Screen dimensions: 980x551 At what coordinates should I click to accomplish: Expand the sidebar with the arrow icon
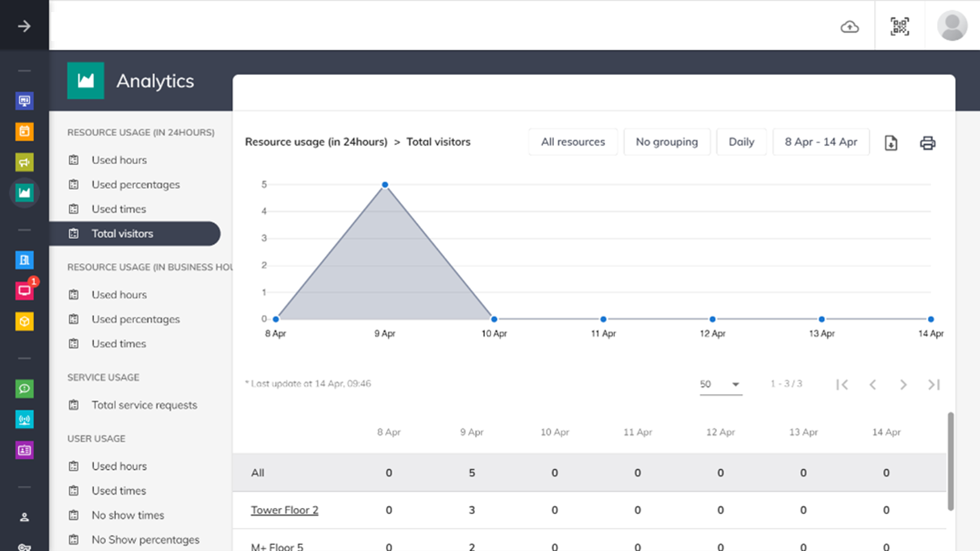pos(24,26)
